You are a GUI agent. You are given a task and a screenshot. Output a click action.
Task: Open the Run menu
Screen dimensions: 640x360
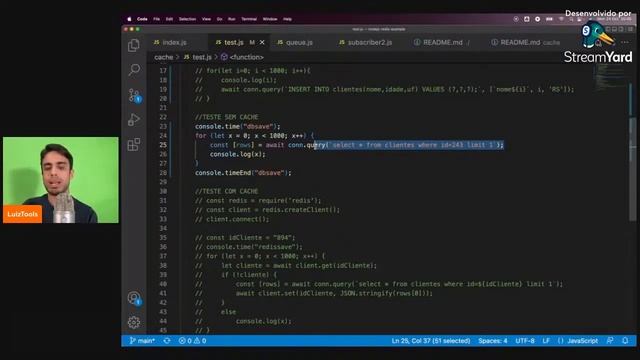point(232,19)
